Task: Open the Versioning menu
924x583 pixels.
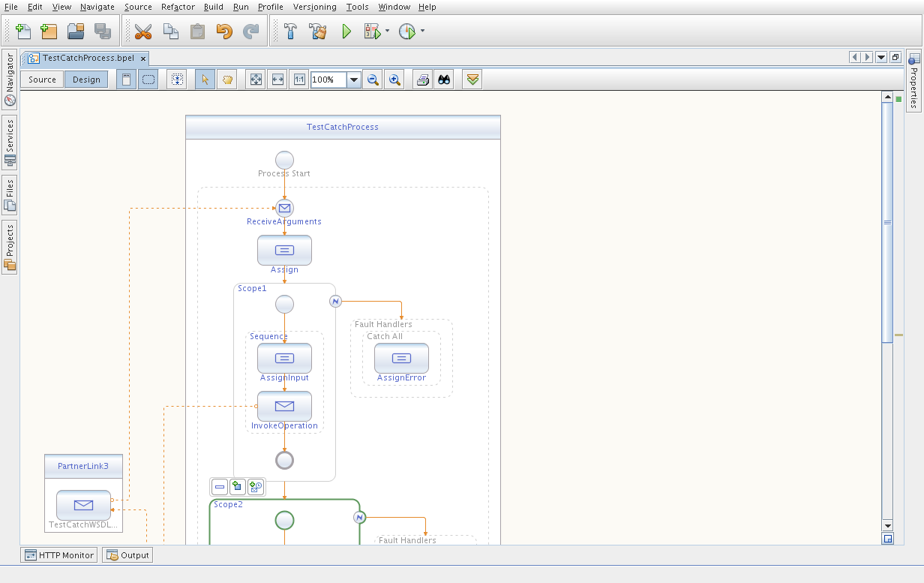Action: [x=315, y=7]
